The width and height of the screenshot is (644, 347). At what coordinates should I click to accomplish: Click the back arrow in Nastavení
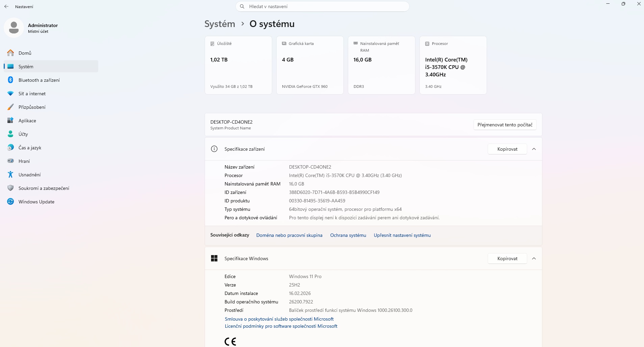pos(6,6)
